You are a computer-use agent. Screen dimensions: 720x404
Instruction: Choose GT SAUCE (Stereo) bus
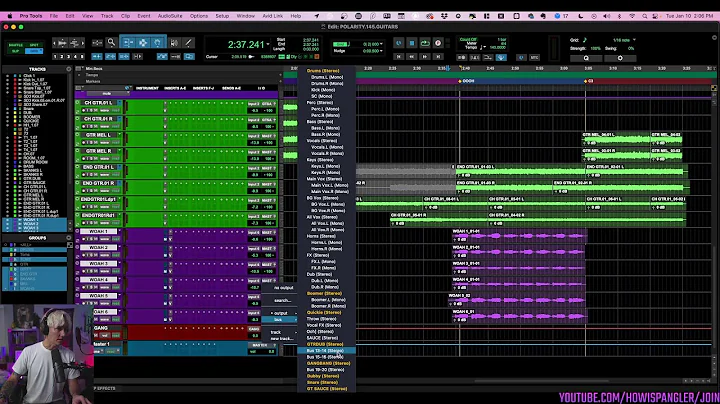pyautogui.click(x=326, y=389)
